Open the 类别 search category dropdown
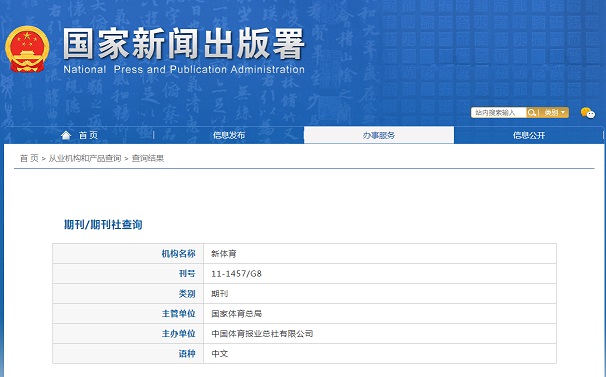The width and height of the screenshot is (606, 377). 555,113
